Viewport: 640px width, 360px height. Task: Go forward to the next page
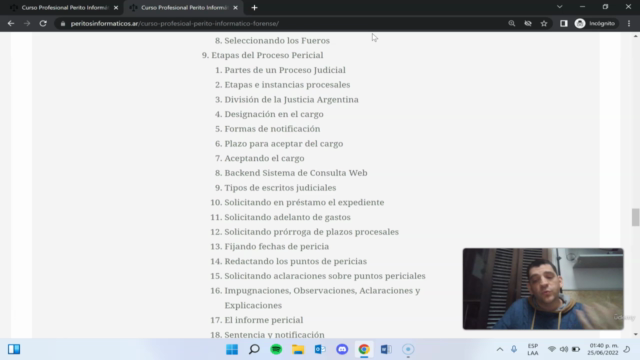27,24
